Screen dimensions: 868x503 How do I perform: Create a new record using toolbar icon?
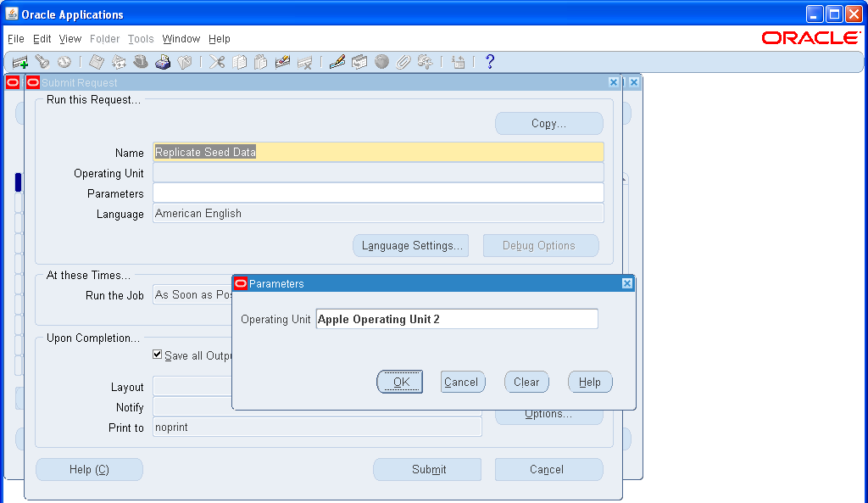point(19,61)
